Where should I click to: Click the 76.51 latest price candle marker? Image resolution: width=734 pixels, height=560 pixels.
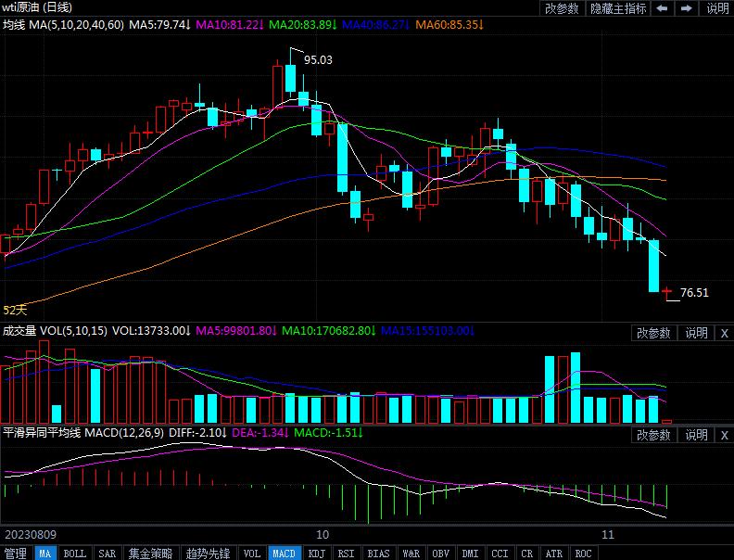coord(668,293)
